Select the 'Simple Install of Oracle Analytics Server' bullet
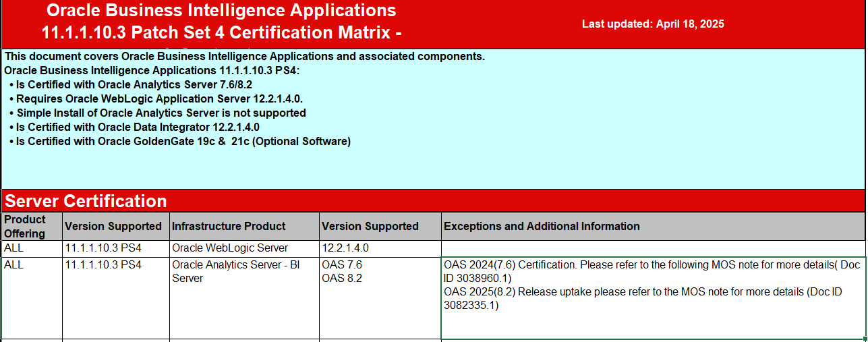Image resolution: width=868 pixels, height=342 pixels. click(158, 113)
